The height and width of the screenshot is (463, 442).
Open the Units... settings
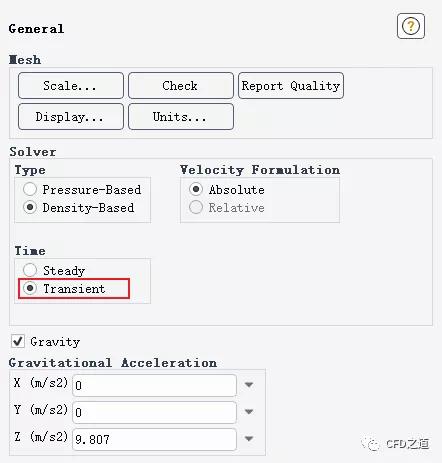(181, 117)
